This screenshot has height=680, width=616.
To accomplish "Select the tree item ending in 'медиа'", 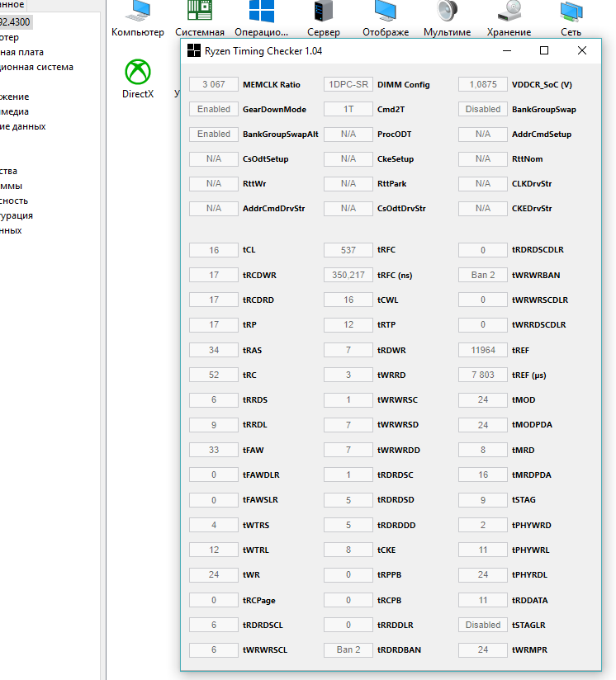I will coord(14,111).
